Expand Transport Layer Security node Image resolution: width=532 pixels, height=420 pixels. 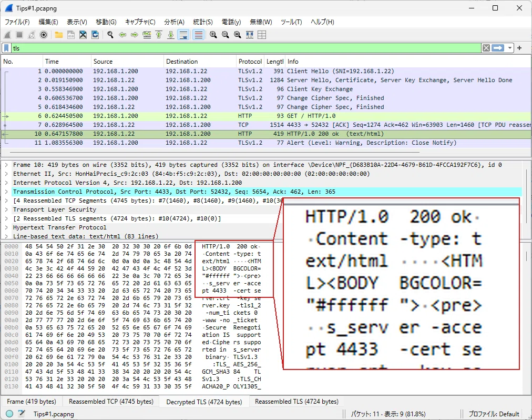point(6,209)
